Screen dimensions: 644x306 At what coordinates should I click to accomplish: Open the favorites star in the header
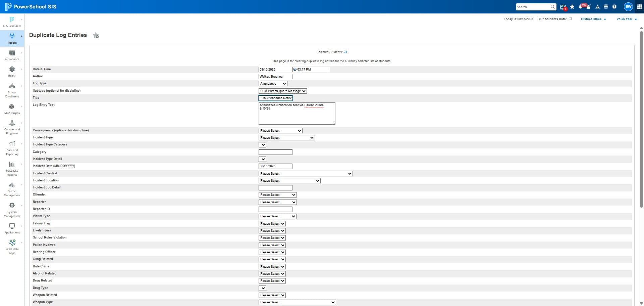[x=572, y=7]
